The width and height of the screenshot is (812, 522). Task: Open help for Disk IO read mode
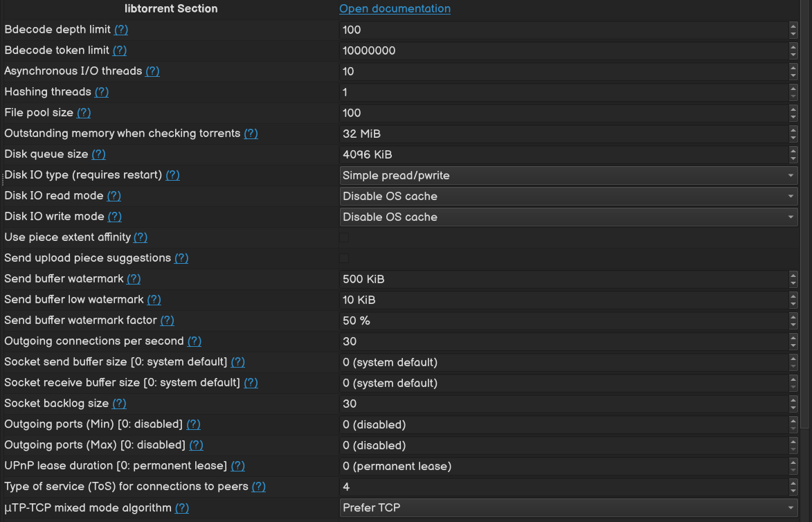114,195
